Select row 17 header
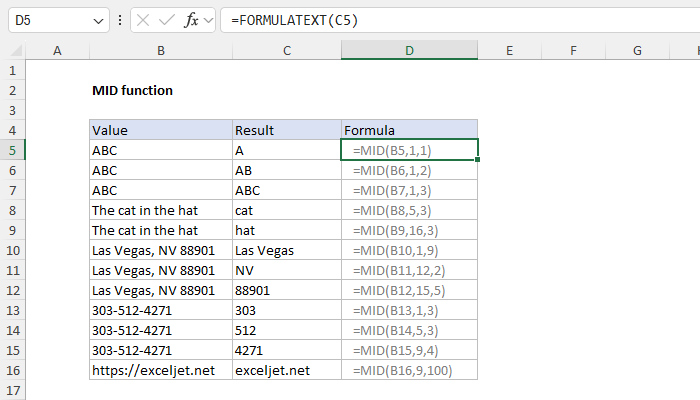Screen dimensions: 700x400 (x=12, y=391)
